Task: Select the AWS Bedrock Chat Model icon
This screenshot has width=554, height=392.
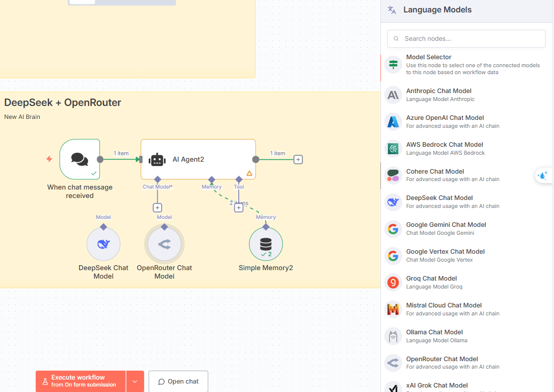Action: (393, 148)
